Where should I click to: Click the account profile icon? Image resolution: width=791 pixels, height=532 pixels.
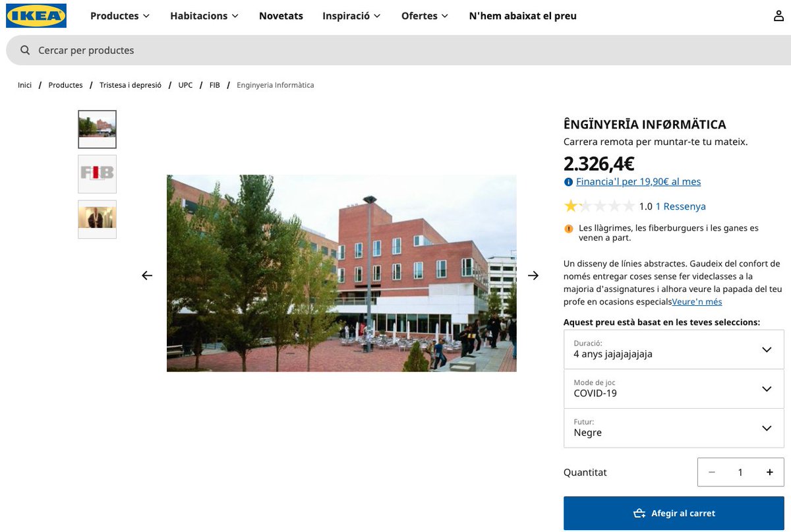(x=778, y=15)
